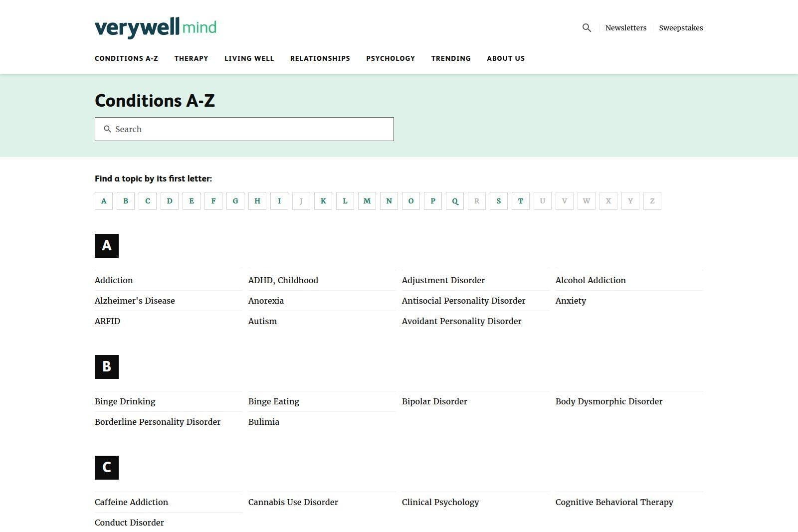Jump to letter Q topics
Image resolution: width=798 pixels, height=532 pixels.
[455, 201]
